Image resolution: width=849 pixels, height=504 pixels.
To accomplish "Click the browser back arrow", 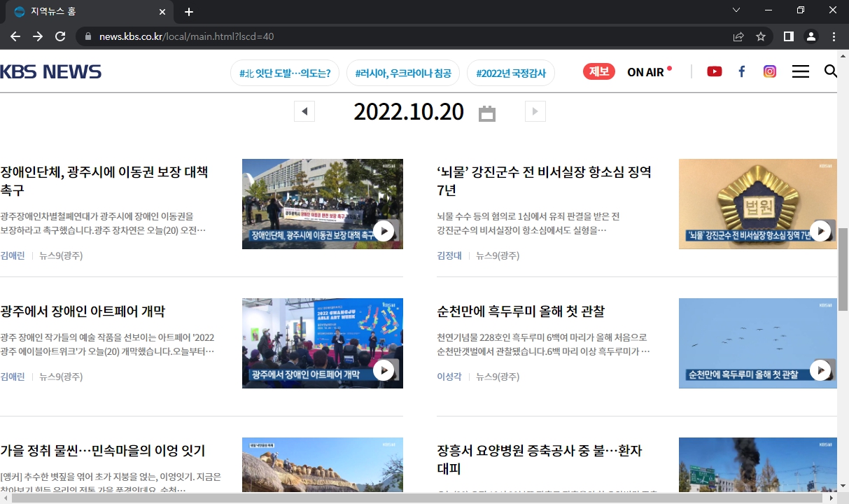I will tap(15, 36).
